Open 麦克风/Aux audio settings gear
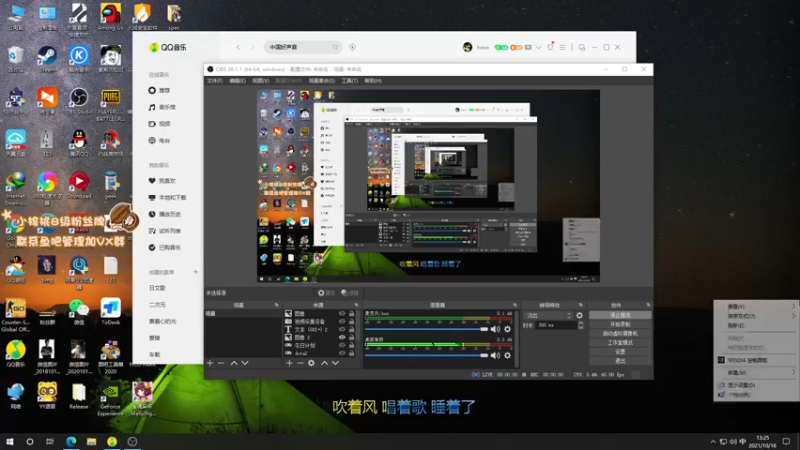The width and height of the screenshot is (800, 450). point(507,329)
